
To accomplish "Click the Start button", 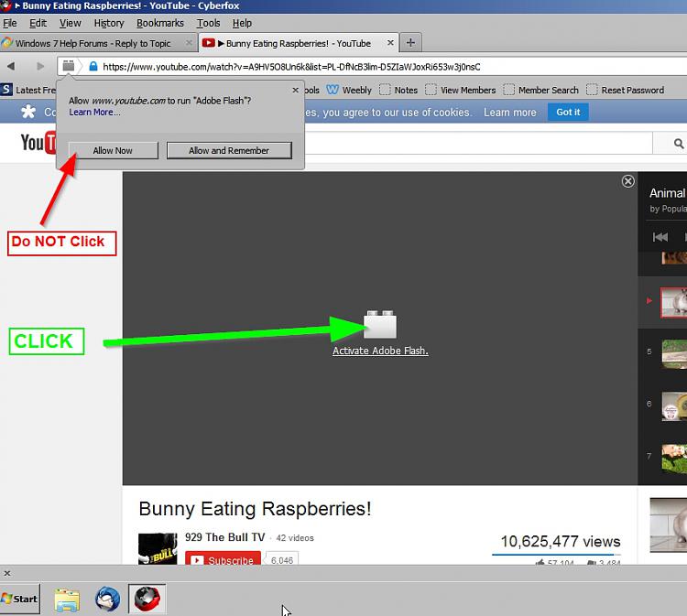I will click(x=20, y=599).
